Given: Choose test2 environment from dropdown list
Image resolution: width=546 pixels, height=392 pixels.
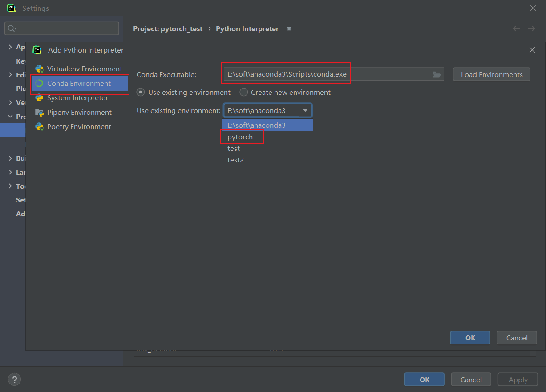Looking at the screenshot, I should click(x=268, y=160).
